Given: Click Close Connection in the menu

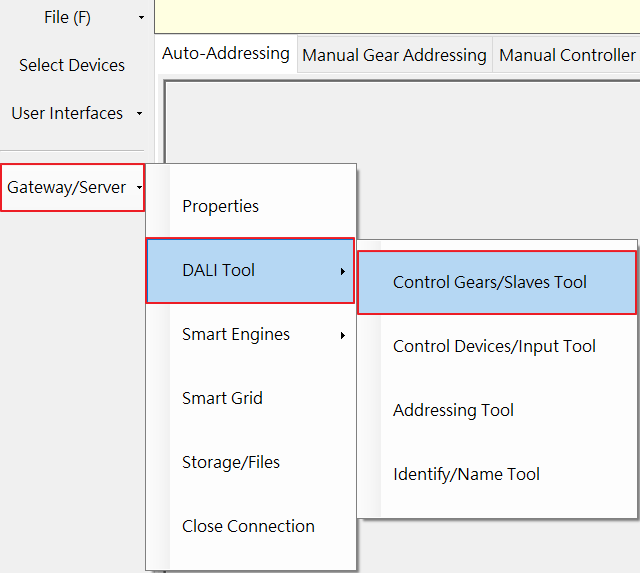Looking at the screenshot, I should pyautogui.click(x=248, y=526).
